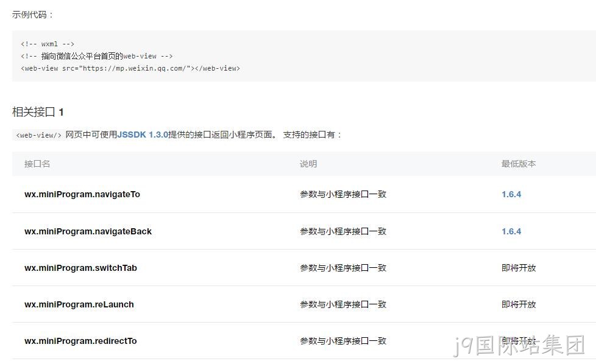Screen dimensions: 596x364
Task: Click the 接口名 column header
Action: pos(37,164)
